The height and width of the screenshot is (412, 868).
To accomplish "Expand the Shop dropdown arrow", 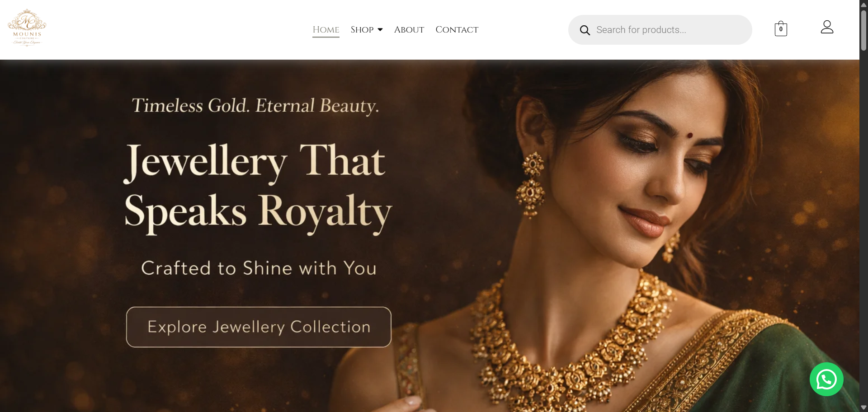I will pyautogui.click(x=380, y=30).
